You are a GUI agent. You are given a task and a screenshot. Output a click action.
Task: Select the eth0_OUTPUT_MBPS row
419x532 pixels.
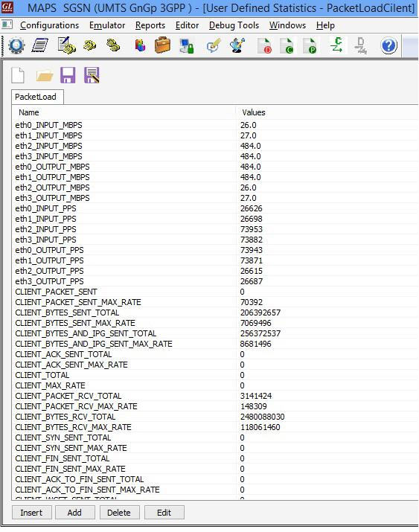[x=215, y=167]
